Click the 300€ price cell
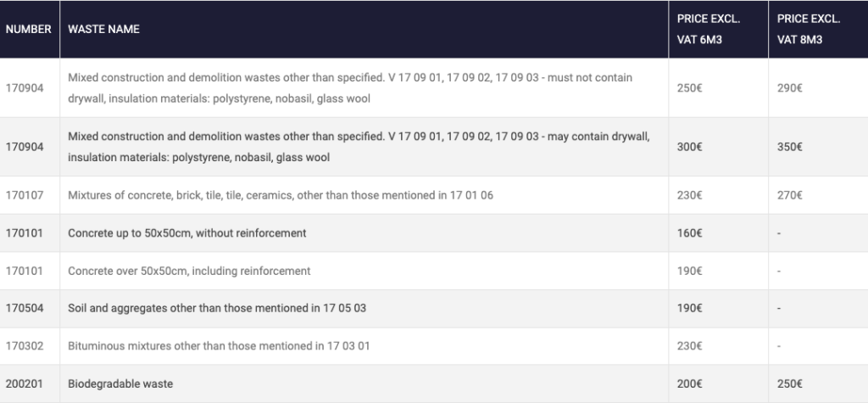This screenshot has height=403, width=868. [689, 147]
